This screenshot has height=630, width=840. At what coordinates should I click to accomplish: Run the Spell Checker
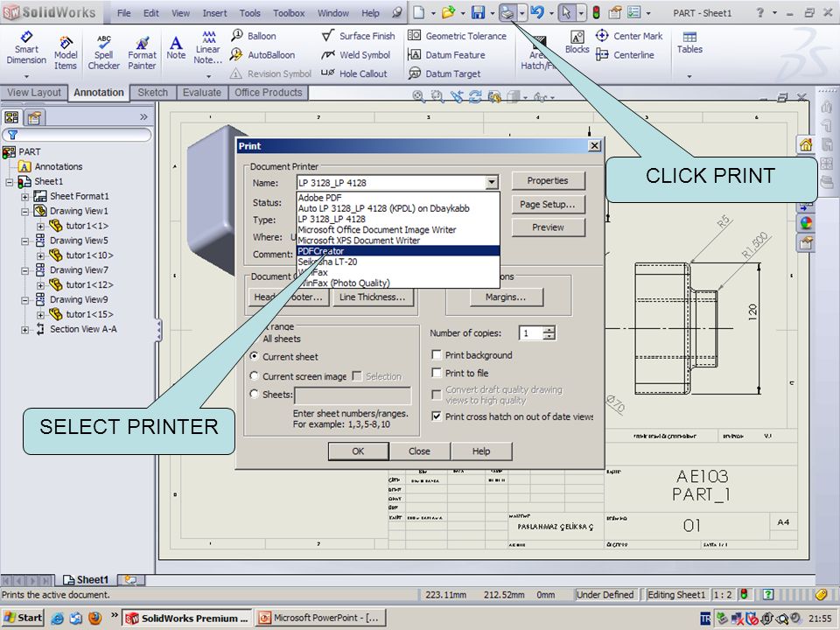point(103,52)
